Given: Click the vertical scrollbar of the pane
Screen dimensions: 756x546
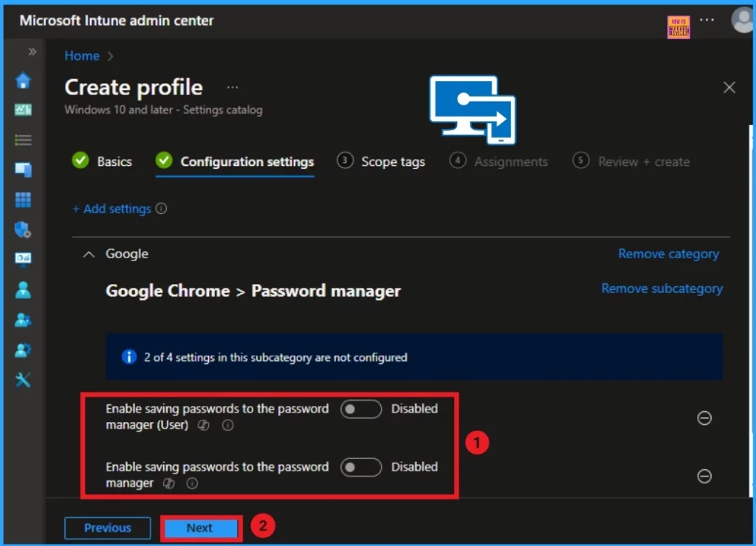Looking at the screenshot, I should pos(750,311).
